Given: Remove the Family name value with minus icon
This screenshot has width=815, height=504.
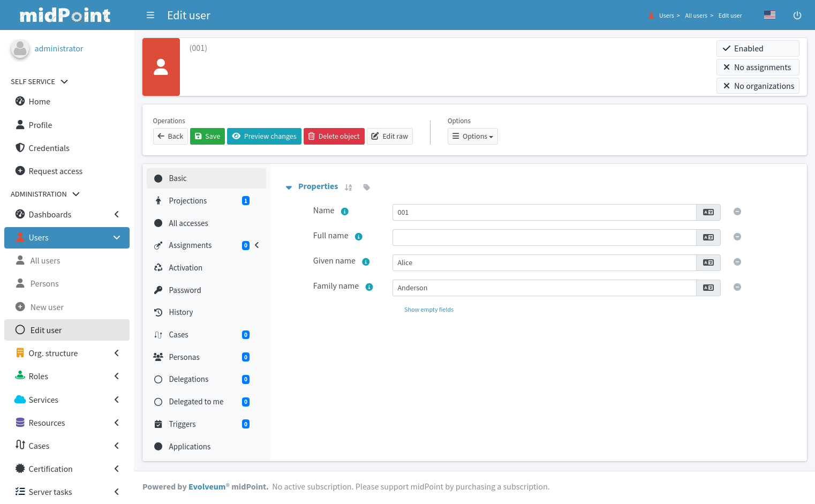Looking at the screenshot, I should click(x=737, y=288).
